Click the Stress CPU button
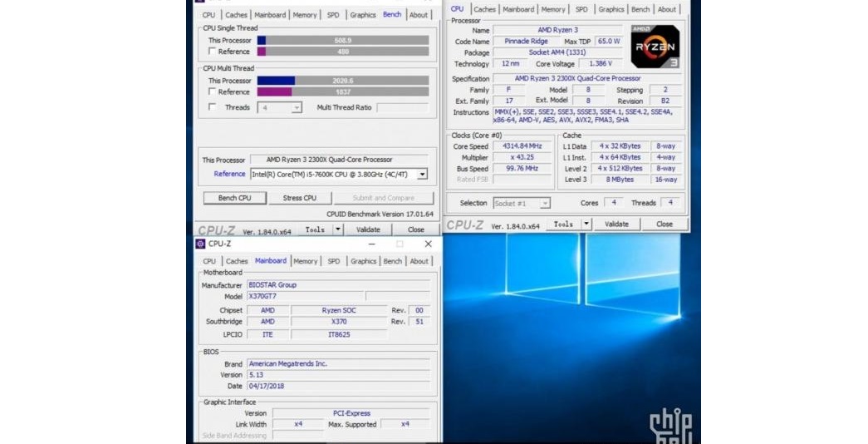Image resolution: width=868 pixels, height=444 pixels. click(x=300, y=198)
